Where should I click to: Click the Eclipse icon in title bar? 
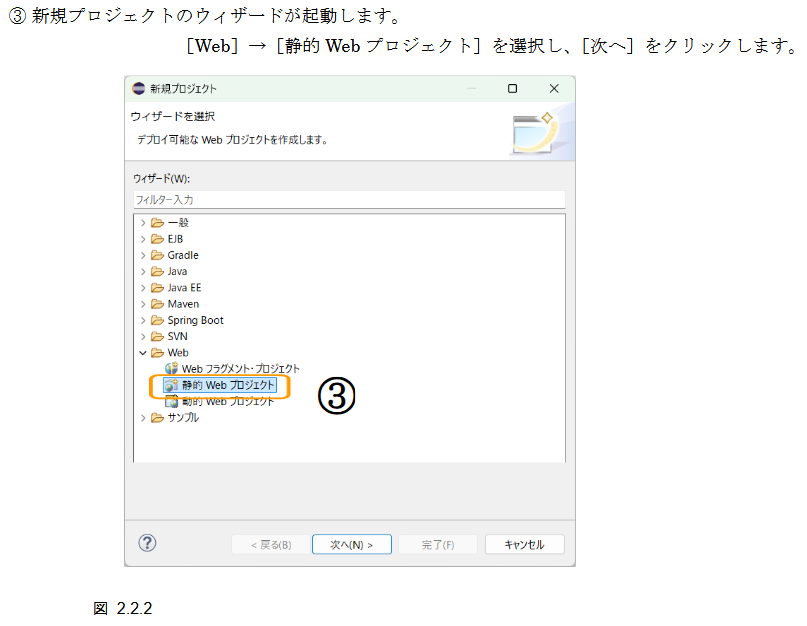139,89
